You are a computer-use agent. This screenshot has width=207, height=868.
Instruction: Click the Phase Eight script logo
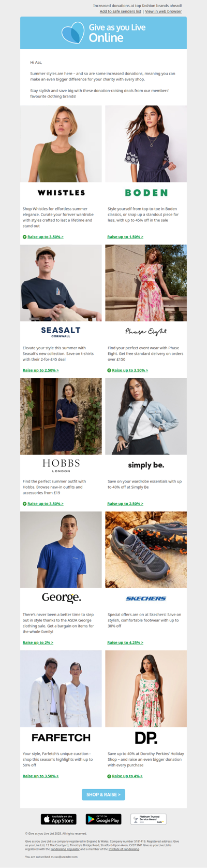(146, 331)
